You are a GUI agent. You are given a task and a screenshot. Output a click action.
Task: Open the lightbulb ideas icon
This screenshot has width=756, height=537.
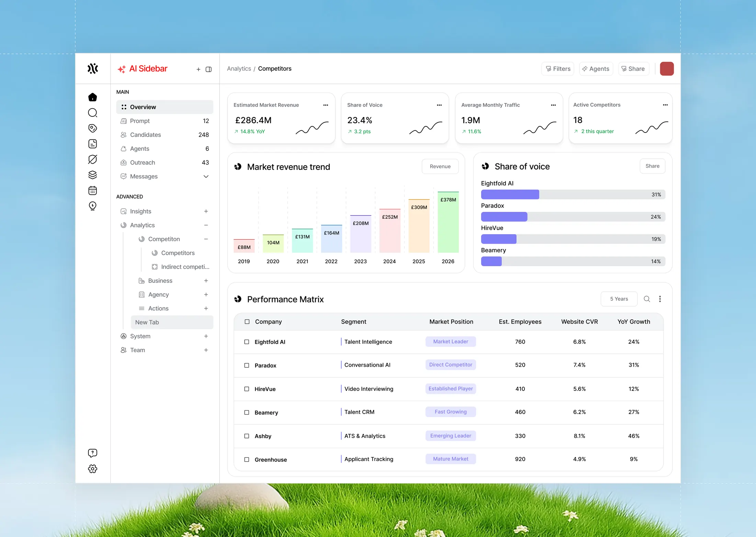93,206
